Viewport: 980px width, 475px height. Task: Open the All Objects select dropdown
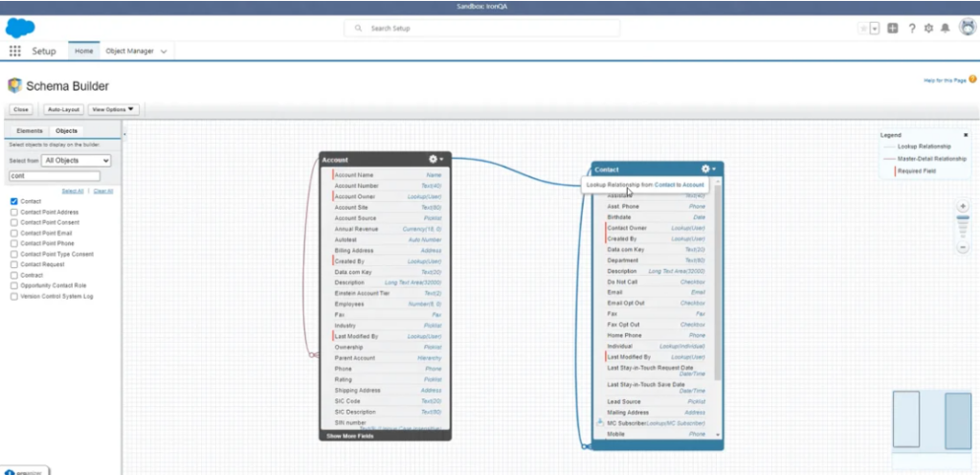77,161
